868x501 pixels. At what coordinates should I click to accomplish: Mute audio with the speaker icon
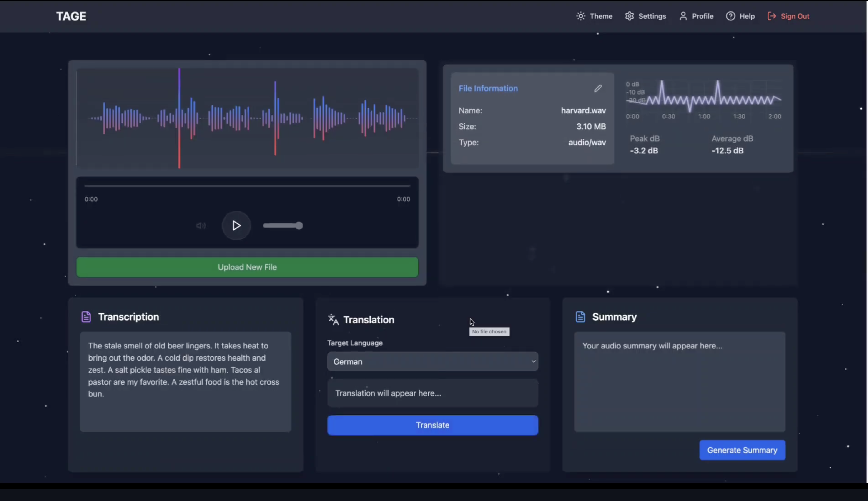coord(201,226)
